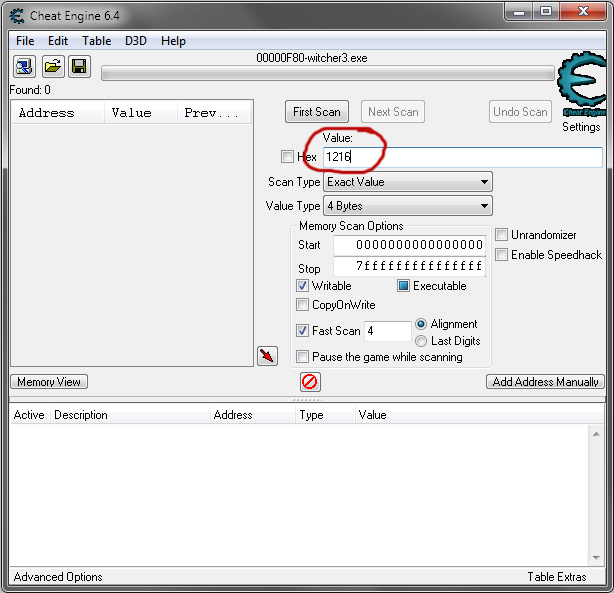614x593 pixels.
Task: Select the Alignment radio button
Action: [421, 324]
